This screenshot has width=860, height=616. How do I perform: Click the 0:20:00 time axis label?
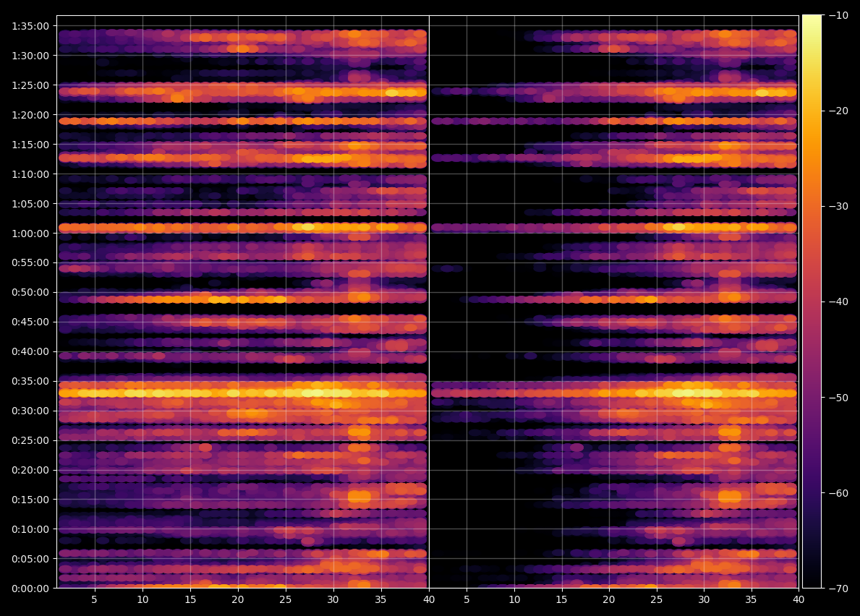coord(30,470)
